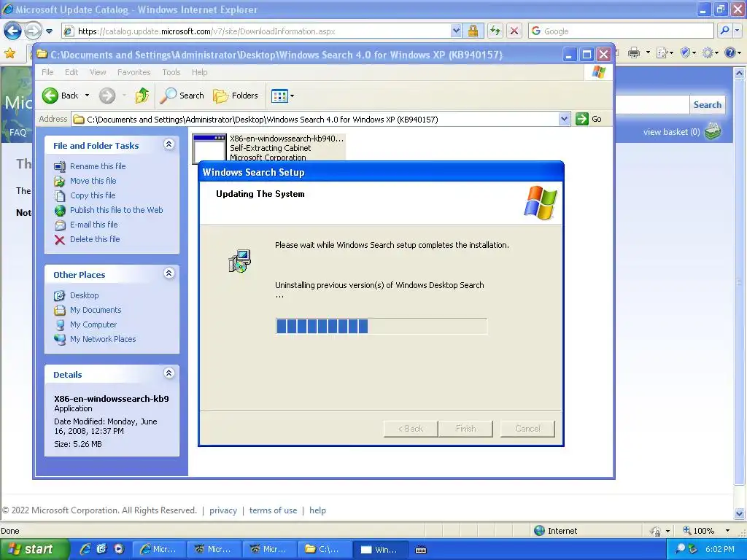Click the terms of use link
The image size is (747, 560).
pyautogui.click(x=273, y=510)
